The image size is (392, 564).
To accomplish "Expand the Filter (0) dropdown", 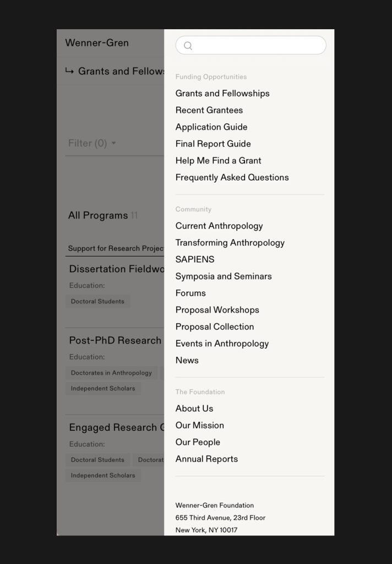I will click(92, 143).
